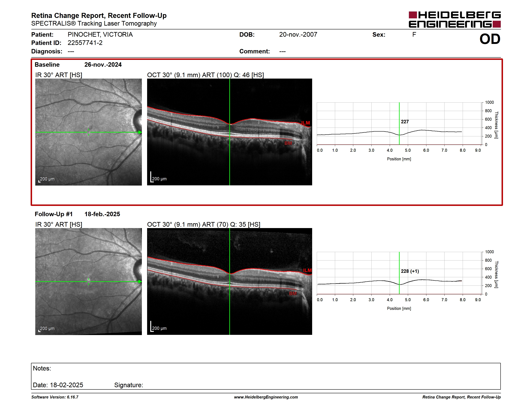
Task: Click the baseline OCT caption with Q: 46
Action: [x=206, y=75]
